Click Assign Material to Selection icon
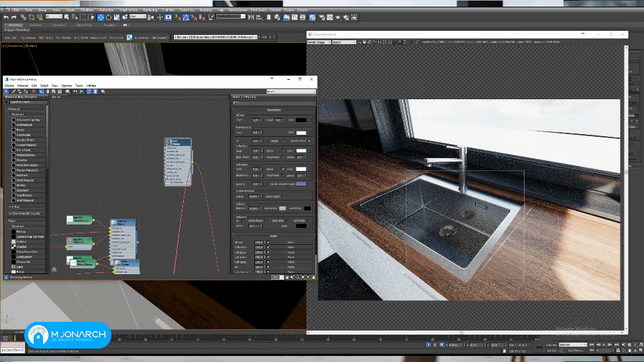Viewport: 644px width, 362px height. click(x=25, y=92)
